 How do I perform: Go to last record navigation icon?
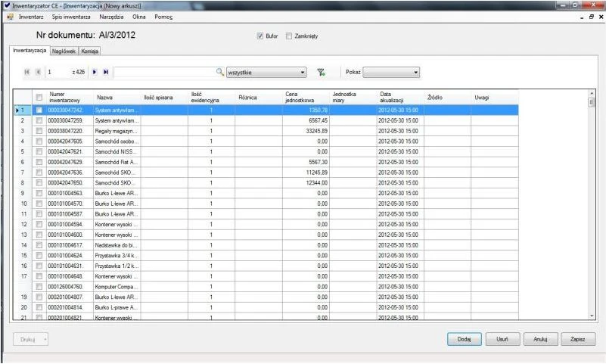(x=106, y=72)
